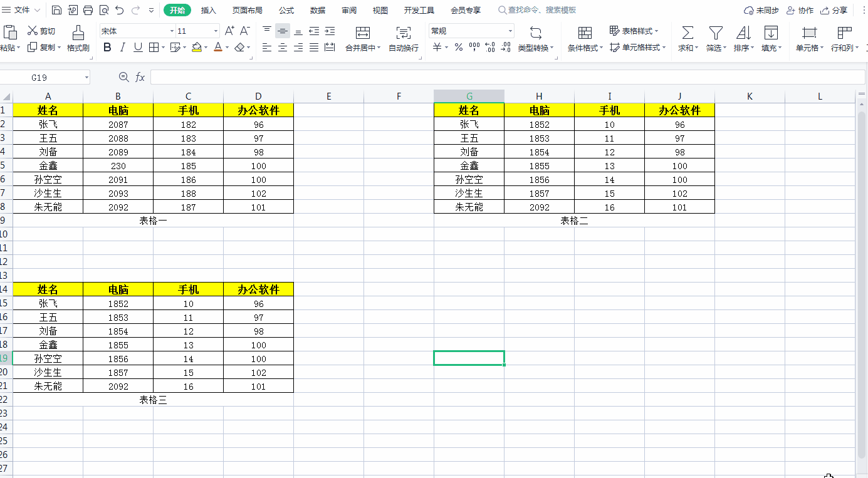Expand Merge and Center (合并居中) dropdown
The image size is (868, 478).
pyautogui.click(x=379, y=48)
